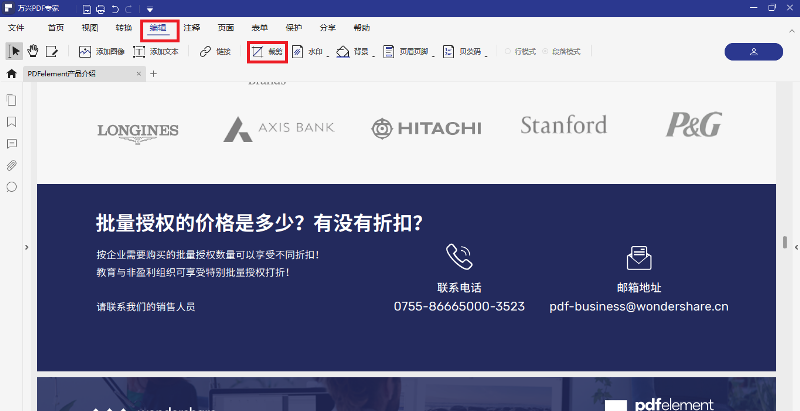Open the search panel icon

coord(11,187)
